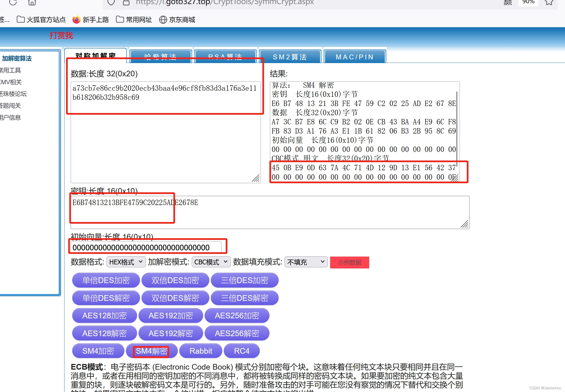
Task: Open the 火狐官方站点 bookmark folder
Action: pos(41,20)
